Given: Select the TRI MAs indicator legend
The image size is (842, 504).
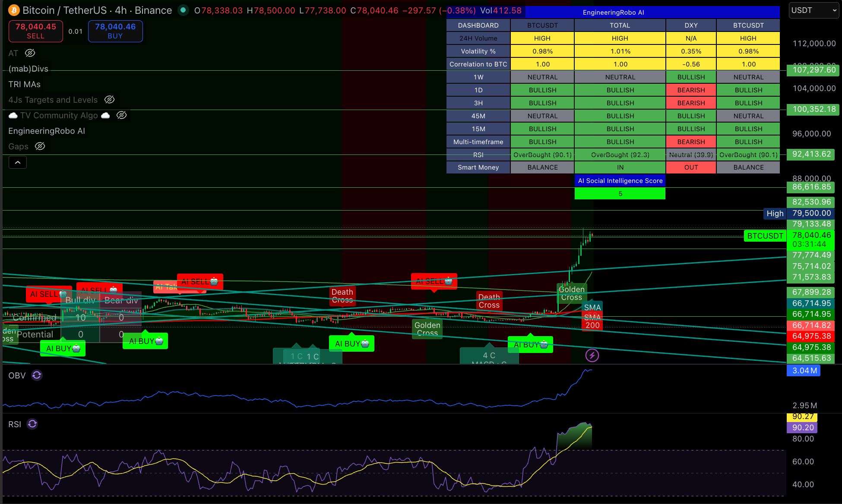Looking at the screenshot, I should point(25,84).
